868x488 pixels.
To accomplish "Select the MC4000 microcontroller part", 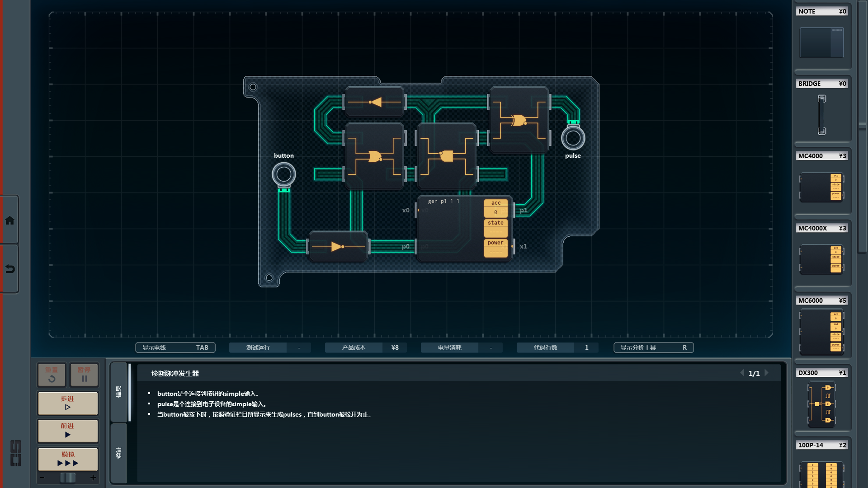I will coord(821,186).
